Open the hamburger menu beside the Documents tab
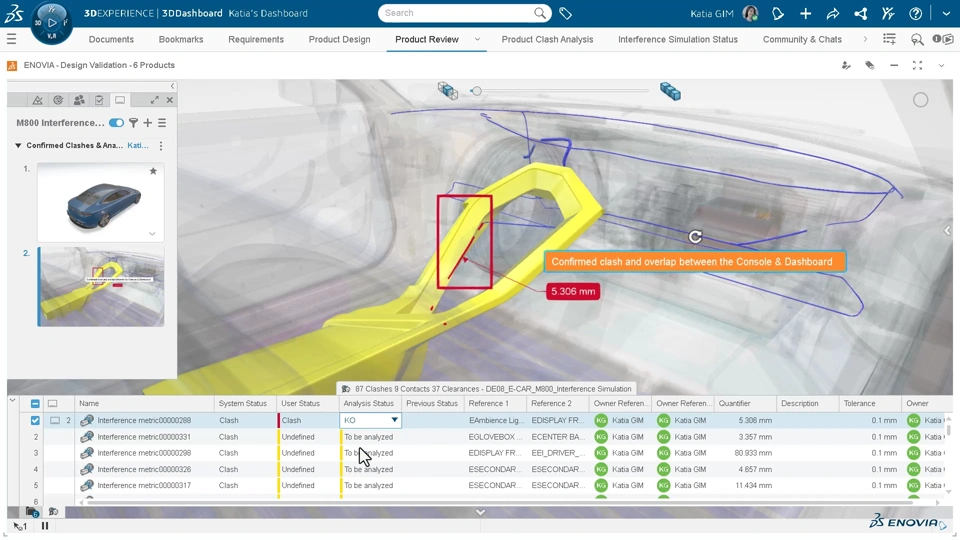Image resolution: width=960 pixels, height=540 pixels. click(x=11, y=39)
